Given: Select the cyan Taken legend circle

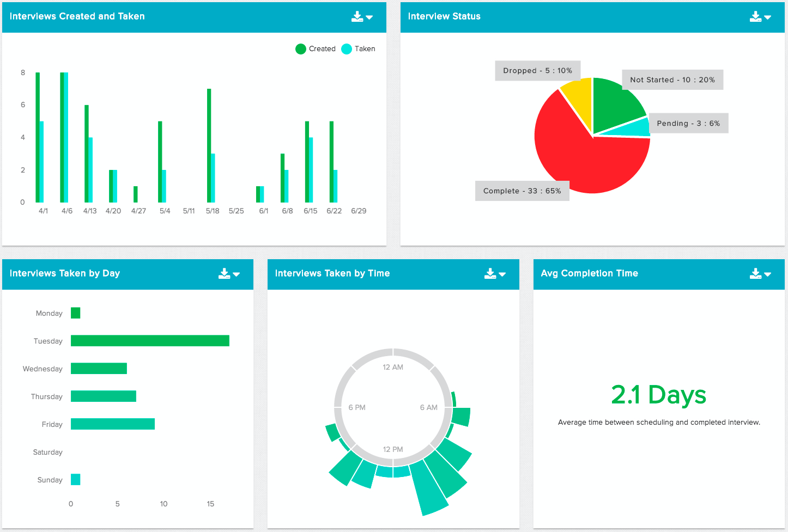Looking at the screenshot, I should (x=346, y=48).
